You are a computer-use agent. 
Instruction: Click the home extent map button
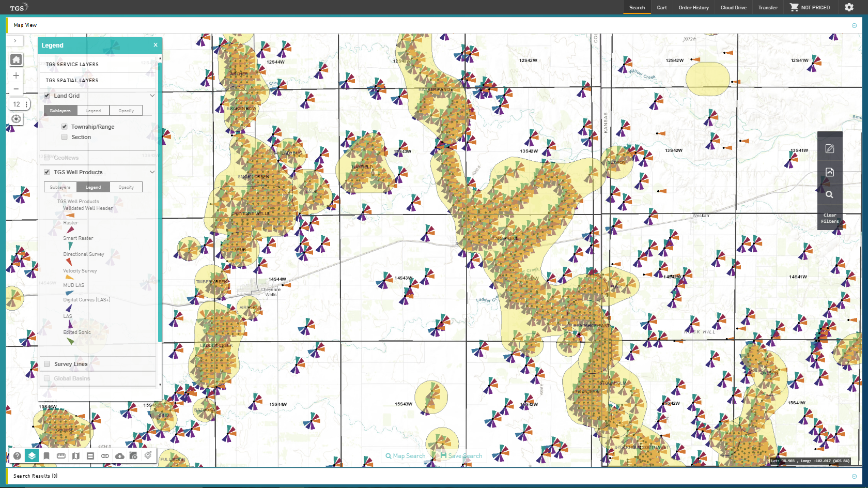click(16, 59)
